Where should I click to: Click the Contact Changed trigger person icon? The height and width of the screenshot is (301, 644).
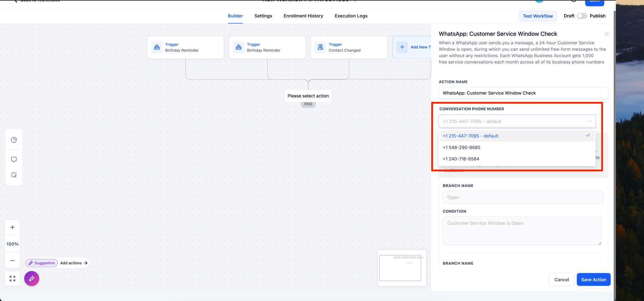point(320,47)
